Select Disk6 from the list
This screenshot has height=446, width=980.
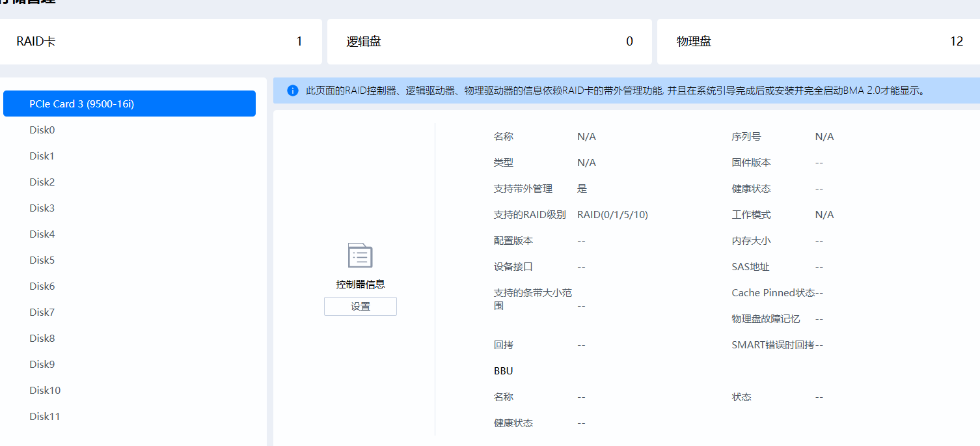(x=42, y=286)
